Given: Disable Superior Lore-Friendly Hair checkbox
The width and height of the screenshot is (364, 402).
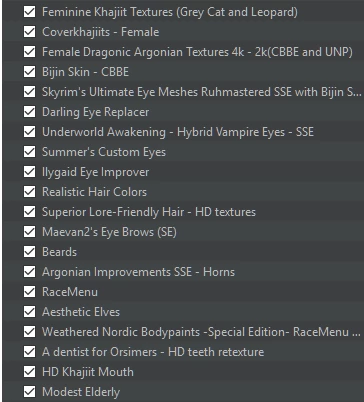Looking at the screenshot, I should click(29, 212).
